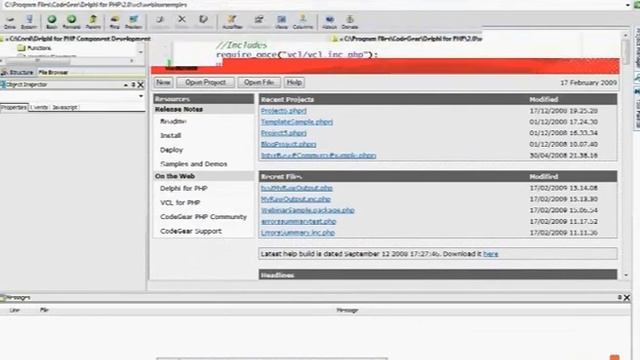640x360 pixels.
Task: Click the welcome page scrollbar down arrow
Action: pos(626,276)
